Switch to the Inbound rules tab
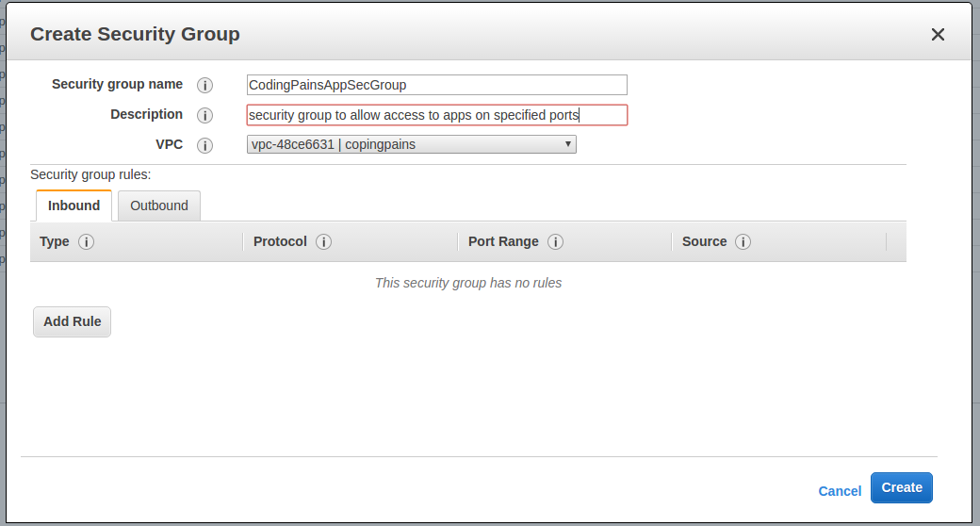Viewport: 980px width, 526px height. tap(73, 205)
